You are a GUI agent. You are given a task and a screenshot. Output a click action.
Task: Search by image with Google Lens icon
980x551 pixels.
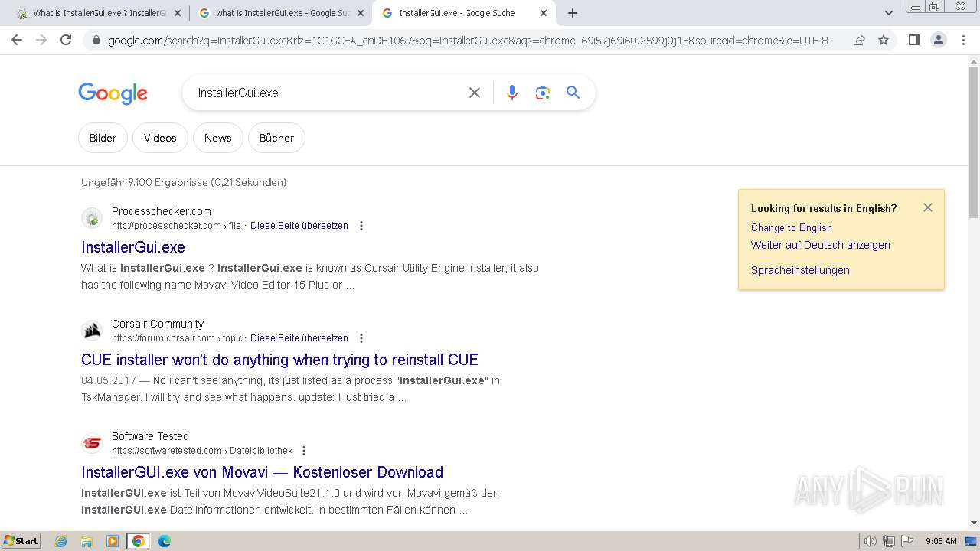[543, 93]
